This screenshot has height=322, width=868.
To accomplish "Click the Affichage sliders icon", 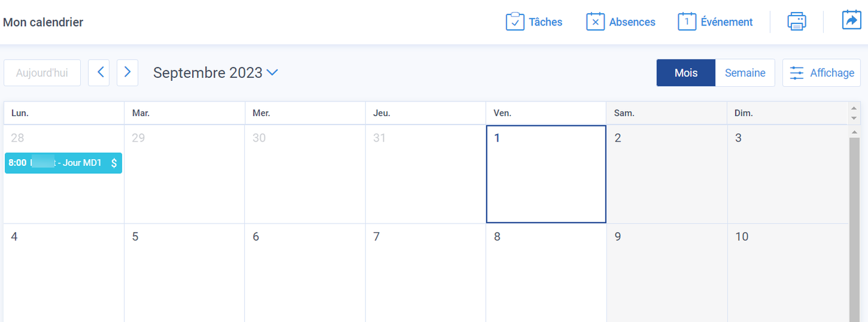I will (796, 73).
